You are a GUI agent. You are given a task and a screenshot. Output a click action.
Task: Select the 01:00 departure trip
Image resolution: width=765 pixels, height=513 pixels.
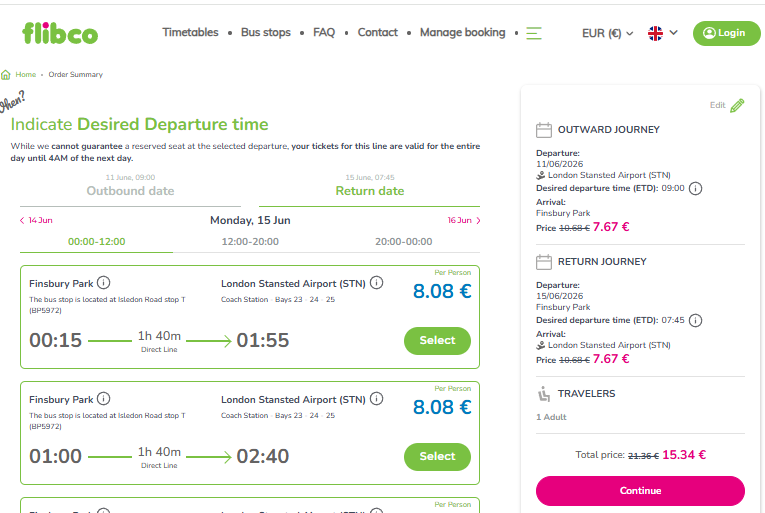click(437, 457)
